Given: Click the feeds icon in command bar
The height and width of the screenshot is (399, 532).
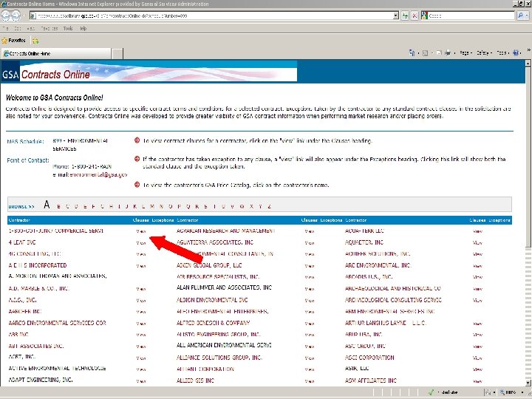Looking at the screenshot, I should [425, 53].
